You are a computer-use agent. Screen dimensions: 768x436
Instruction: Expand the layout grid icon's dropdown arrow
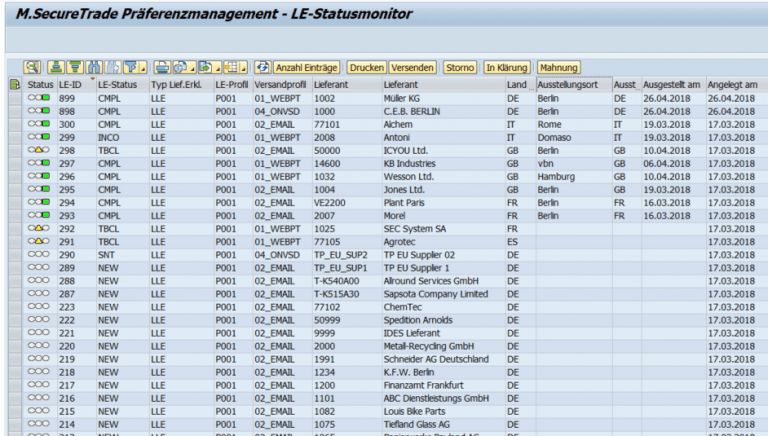pos(242,68)
